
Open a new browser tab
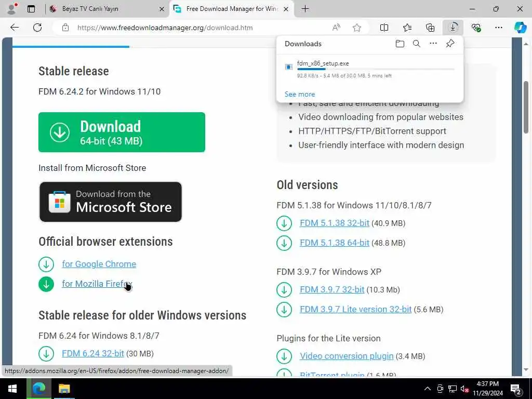click(x=305, y=9)
